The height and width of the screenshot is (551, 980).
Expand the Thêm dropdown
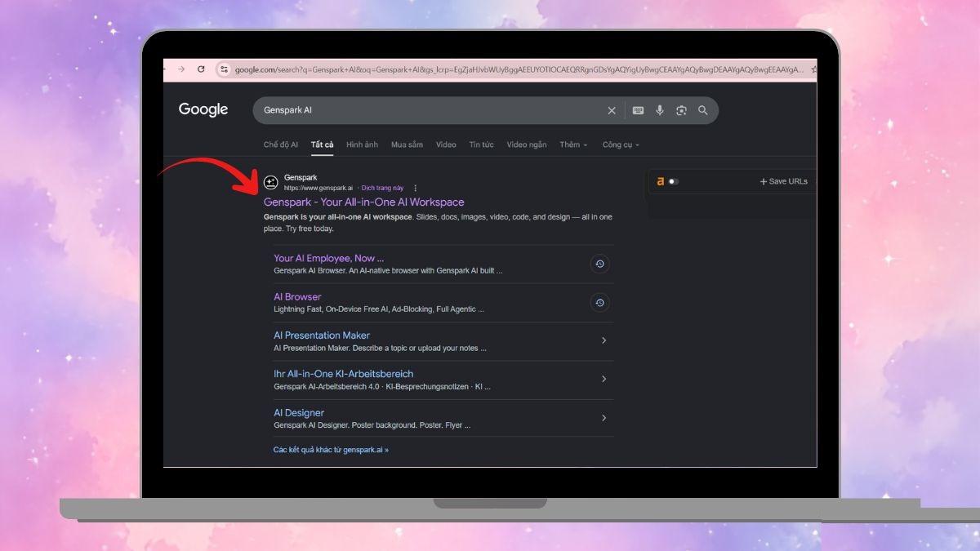574,144
